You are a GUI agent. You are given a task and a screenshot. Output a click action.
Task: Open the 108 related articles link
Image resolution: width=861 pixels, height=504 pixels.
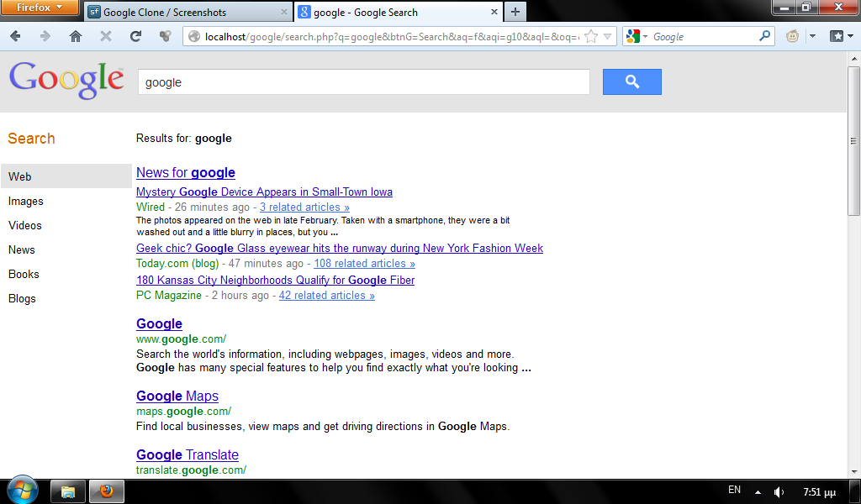click(365, 264)
